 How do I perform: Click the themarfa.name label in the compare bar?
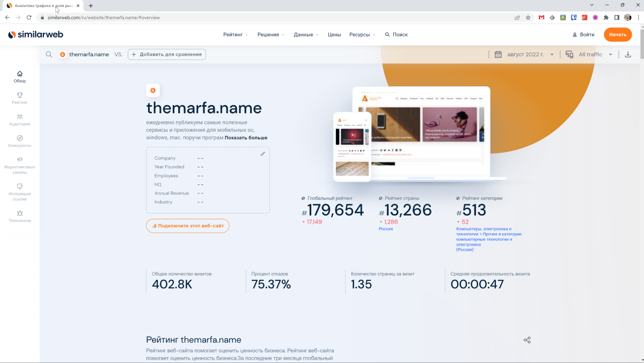(89, 54)
